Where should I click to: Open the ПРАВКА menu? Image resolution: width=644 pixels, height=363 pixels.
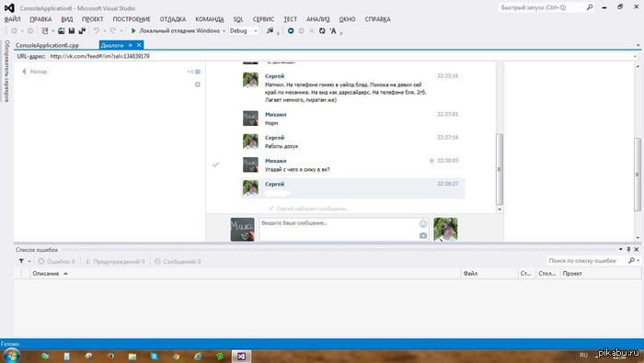[40, 19]
